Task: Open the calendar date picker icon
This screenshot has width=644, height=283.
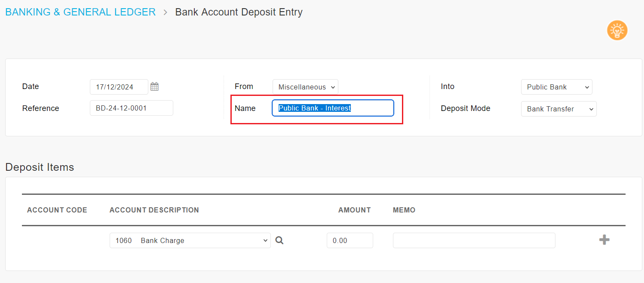Action: [x=155, y=86]
